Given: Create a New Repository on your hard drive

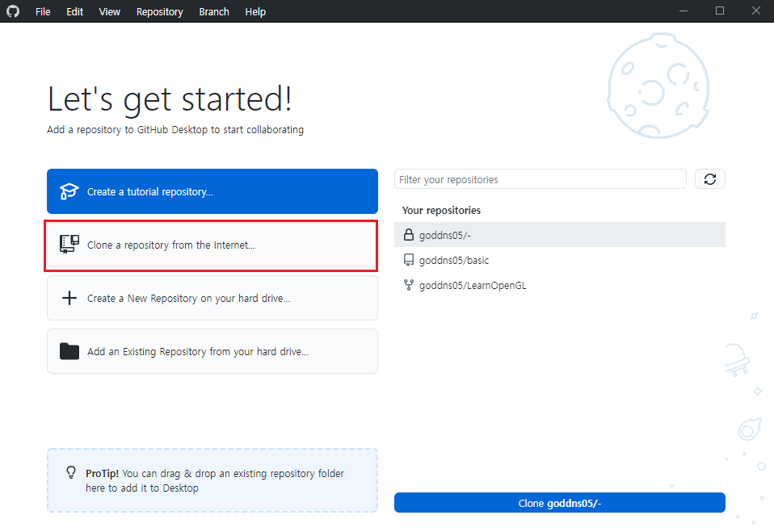Looking at the screenshot, I should 212,298.
